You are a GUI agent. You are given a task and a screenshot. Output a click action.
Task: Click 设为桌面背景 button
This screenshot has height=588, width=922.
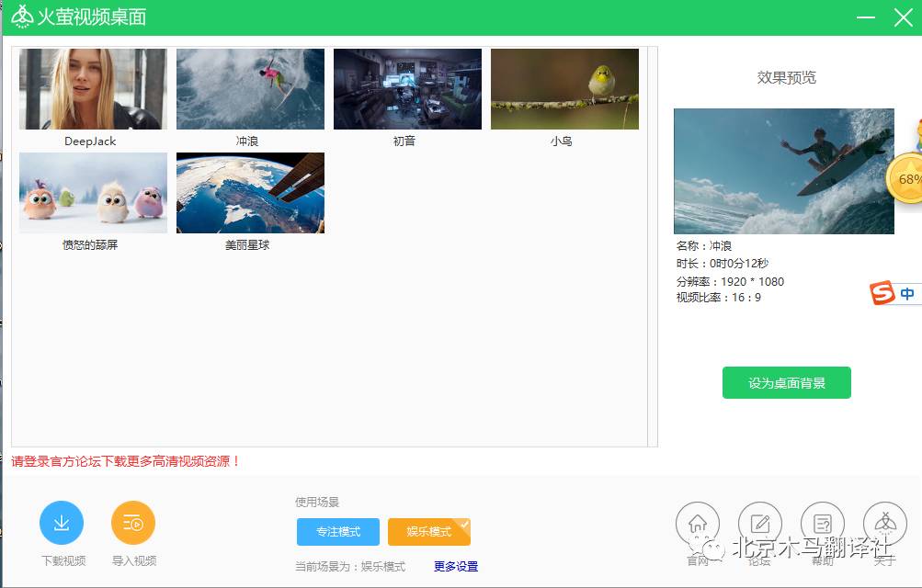point(786,382)
